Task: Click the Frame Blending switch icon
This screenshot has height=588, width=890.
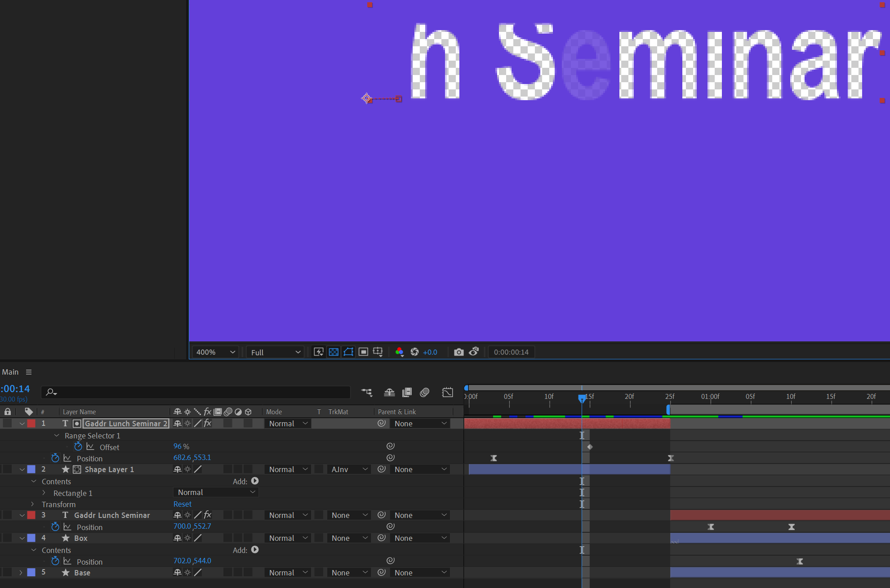Action: pyautogui.click(x=407, y=393)
